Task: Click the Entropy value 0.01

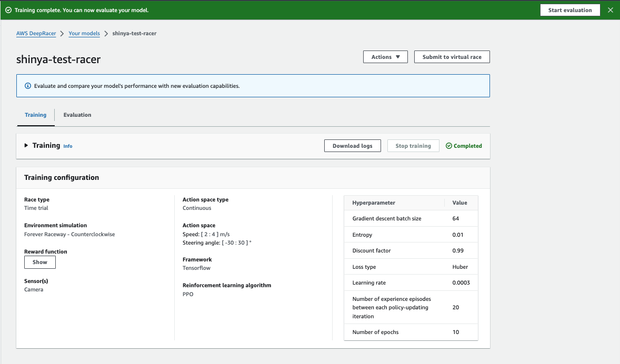Action: (458, 235)
